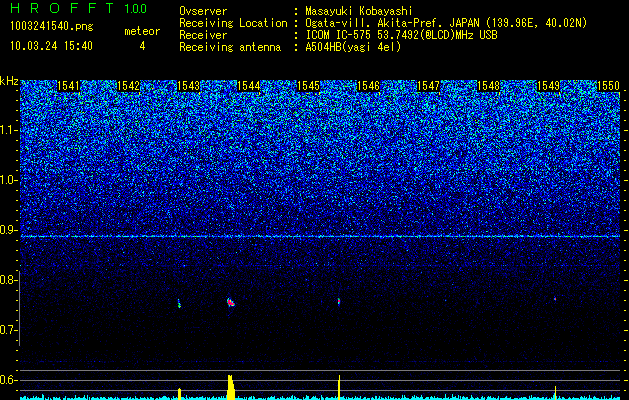Select the Ogata-vill. Akita-Pref. JAPAN location text
This screenshot has width=629, height=400.
(446, 23)
